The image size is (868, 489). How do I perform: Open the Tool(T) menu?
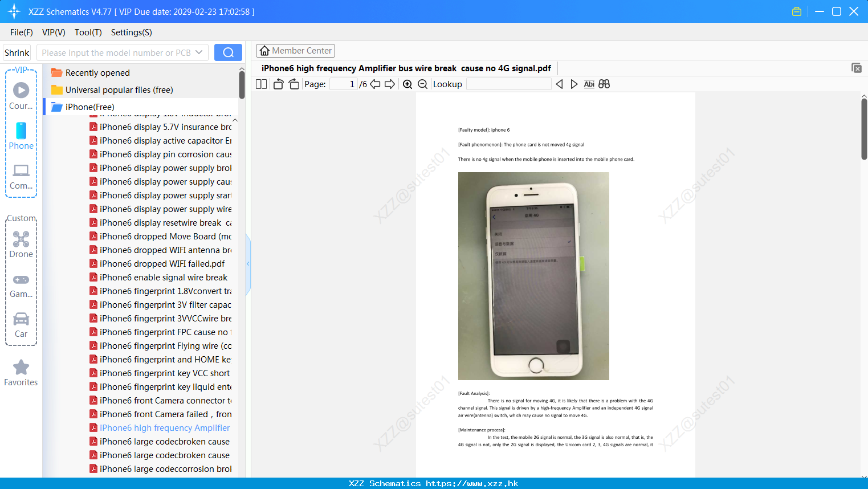pos(88,32)
